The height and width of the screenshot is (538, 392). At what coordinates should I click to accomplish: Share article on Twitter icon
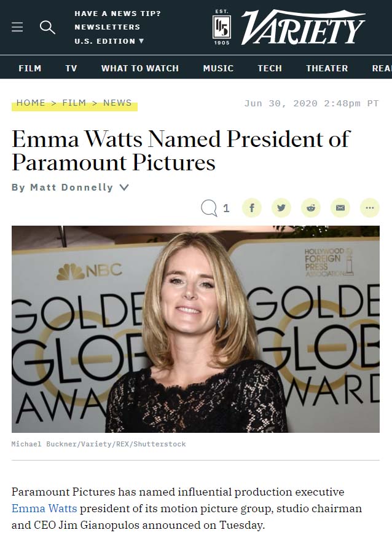click(x=281, y=208)
